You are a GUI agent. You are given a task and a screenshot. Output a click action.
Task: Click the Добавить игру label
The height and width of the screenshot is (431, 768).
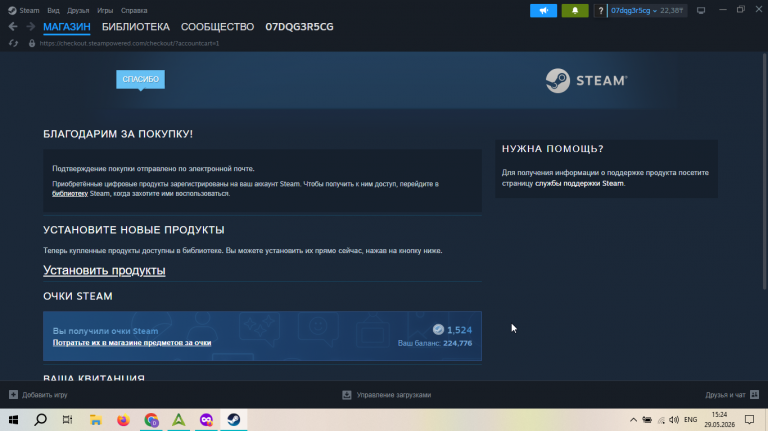coord(45,395)
